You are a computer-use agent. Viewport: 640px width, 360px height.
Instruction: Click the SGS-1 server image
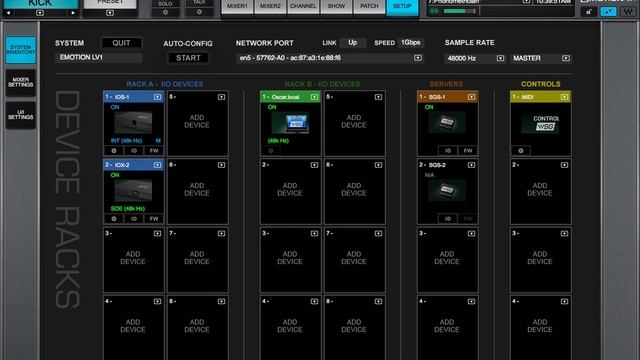(x=447, y=122)
